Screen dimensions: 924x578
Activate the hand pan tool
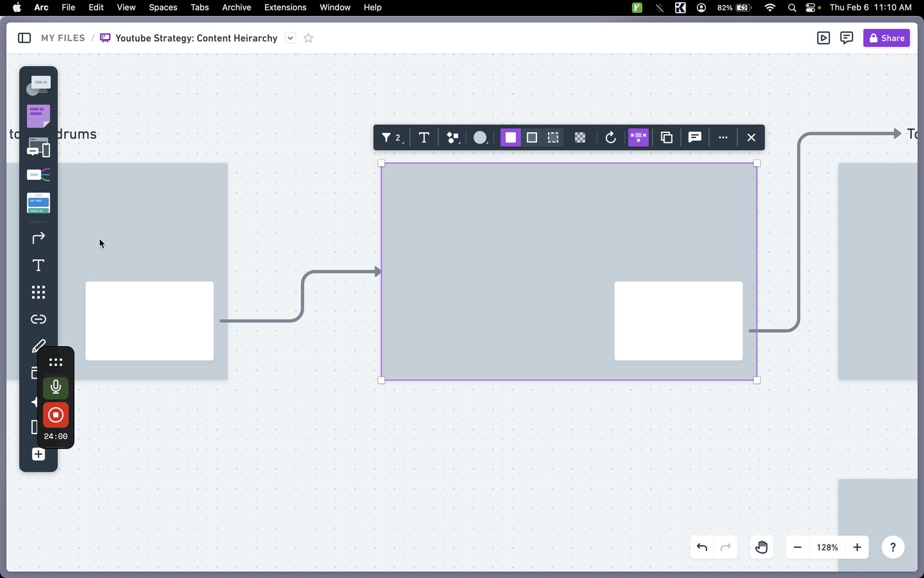[x=761, y=547]
